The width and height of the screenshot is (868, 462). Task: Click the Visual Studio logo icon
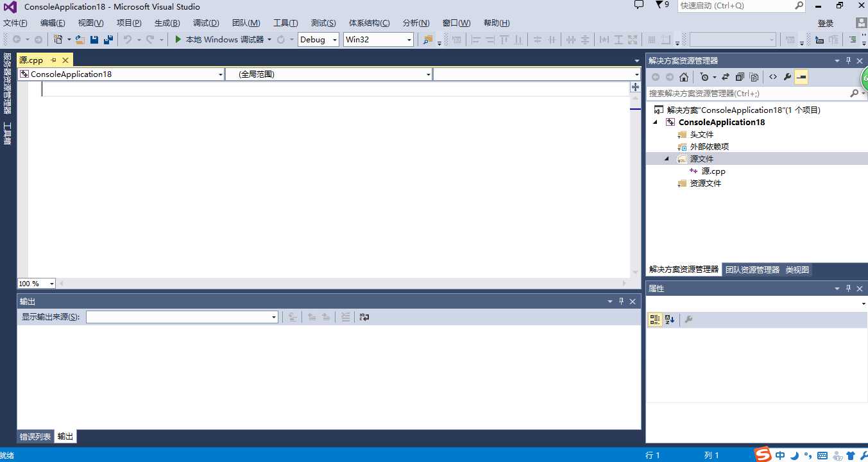[x=10, y=6]
